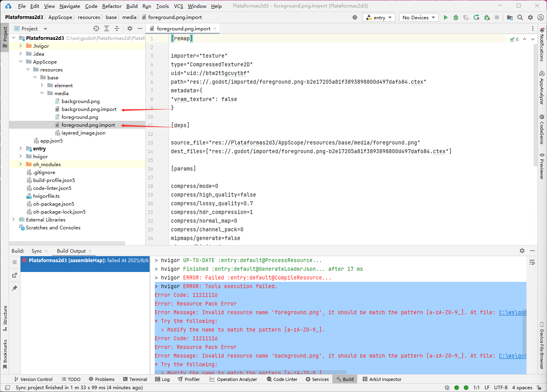Open Build panel settings gear
Viewport: 547px width, 392px height.
point(522,251)
